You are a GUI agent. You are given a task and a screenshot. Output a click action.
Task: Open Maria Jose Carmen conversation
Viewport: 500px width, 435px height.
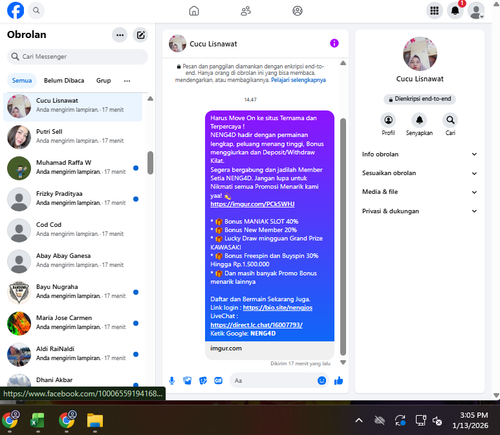[73, 322]
